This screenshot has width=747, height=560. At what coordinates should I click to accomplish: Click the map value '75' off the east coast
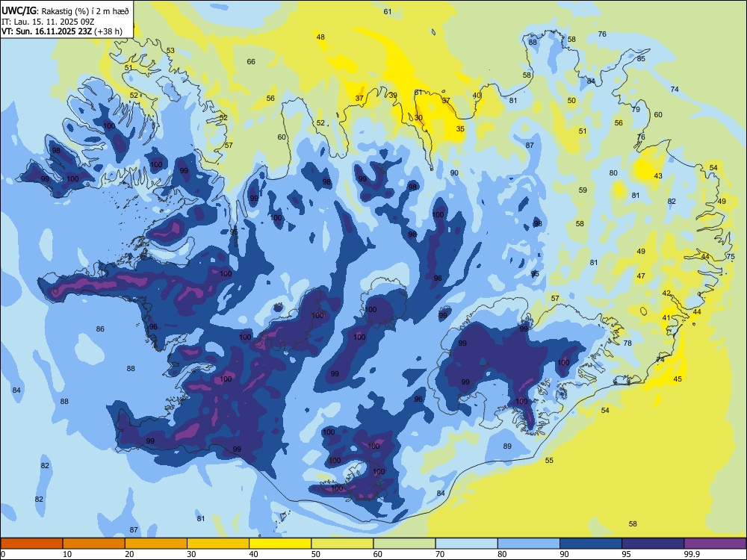click(x=731, y=257)
